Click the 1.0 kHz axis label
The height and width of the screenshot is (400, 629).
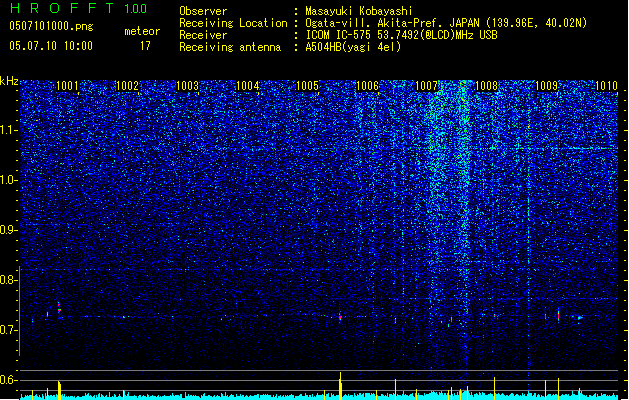8,181
